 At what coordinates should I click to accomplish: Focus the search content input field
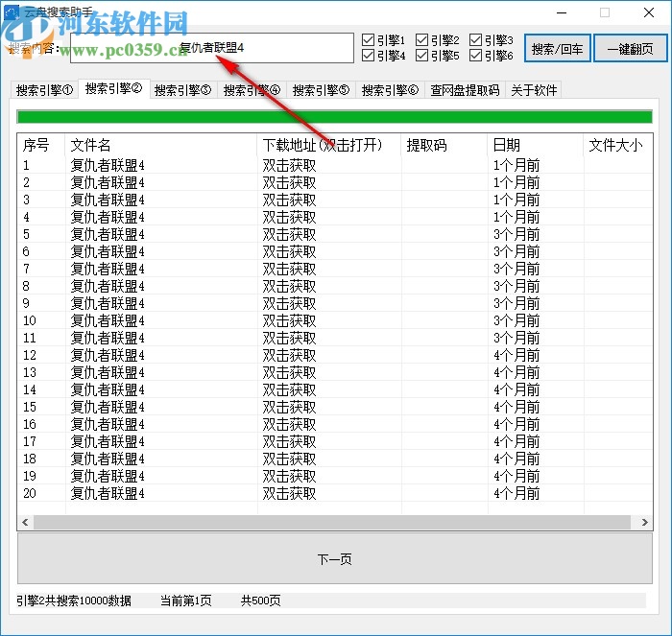[x=212, y=48]
